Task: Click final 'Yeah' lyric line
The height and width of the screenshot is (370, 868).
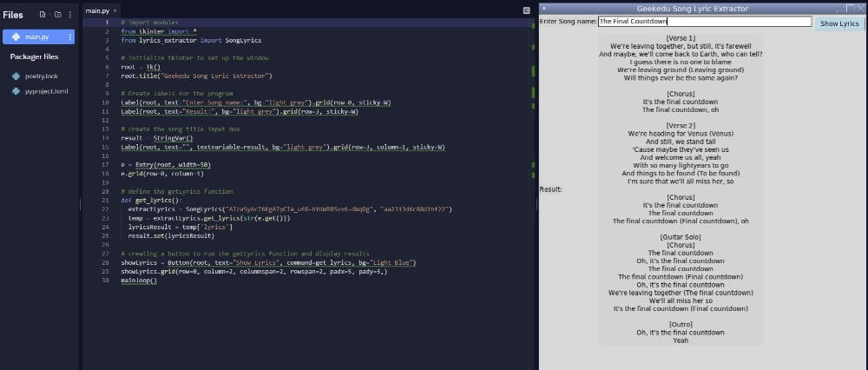Action: tap(681, 340)
